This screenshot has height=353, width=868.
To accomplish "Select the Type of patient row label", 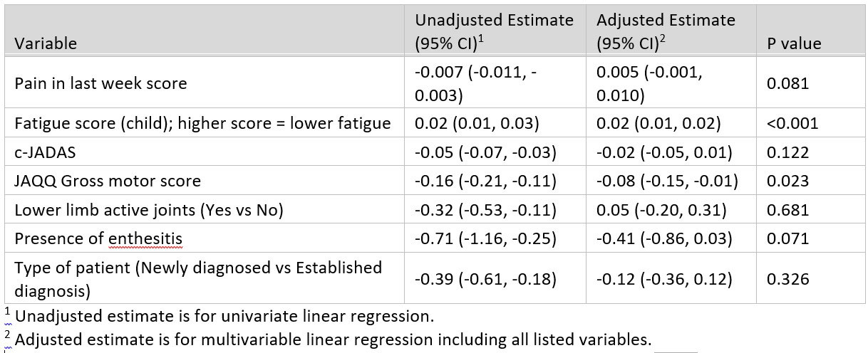I will click(x=198, y=278).
